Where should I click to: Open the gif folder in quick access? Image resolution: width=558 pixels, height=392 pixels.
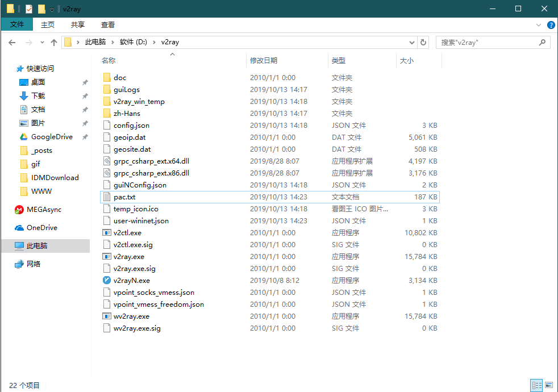pyautogui.click(x=30, y=164)
